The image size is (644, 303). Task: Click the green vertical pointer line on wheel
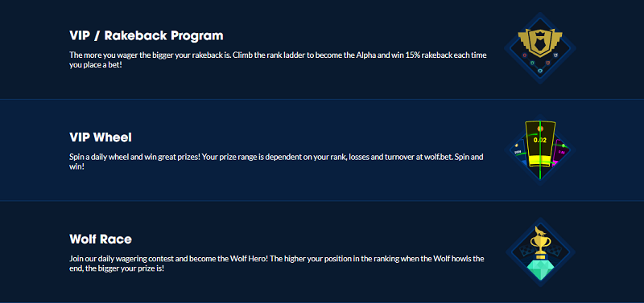[x=540, y=150]
